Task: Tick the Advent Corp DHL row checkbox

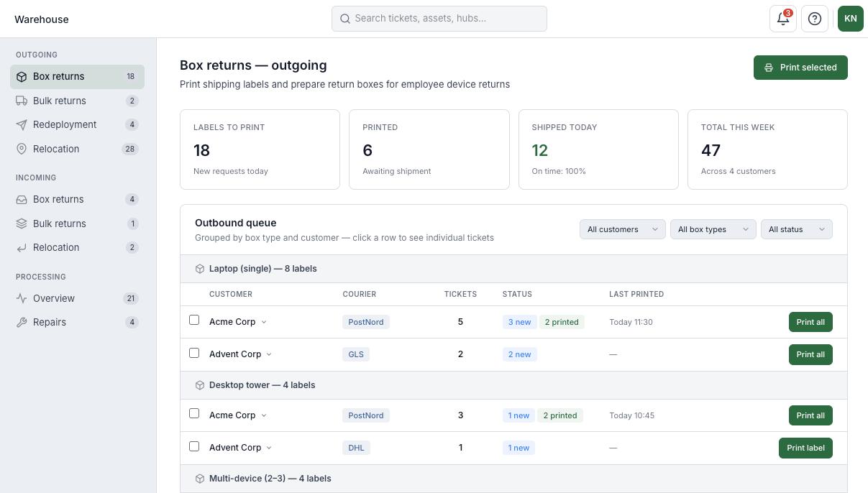Action: 194,446
